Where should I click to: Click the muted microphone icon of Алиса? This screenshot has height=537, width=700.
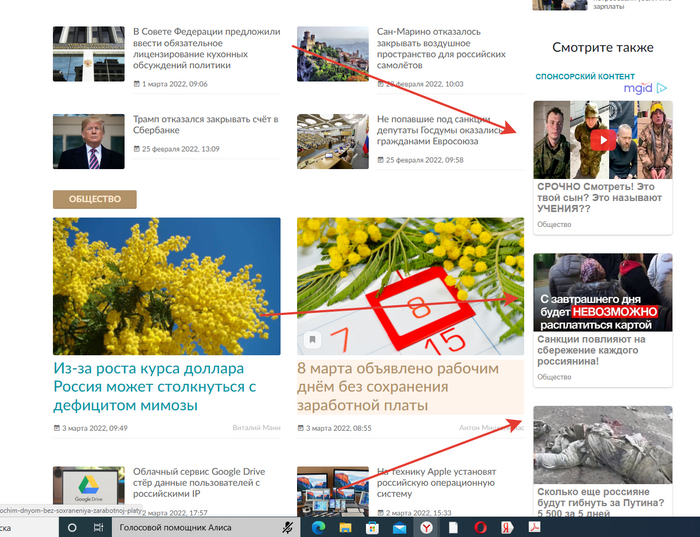(288, 528)
